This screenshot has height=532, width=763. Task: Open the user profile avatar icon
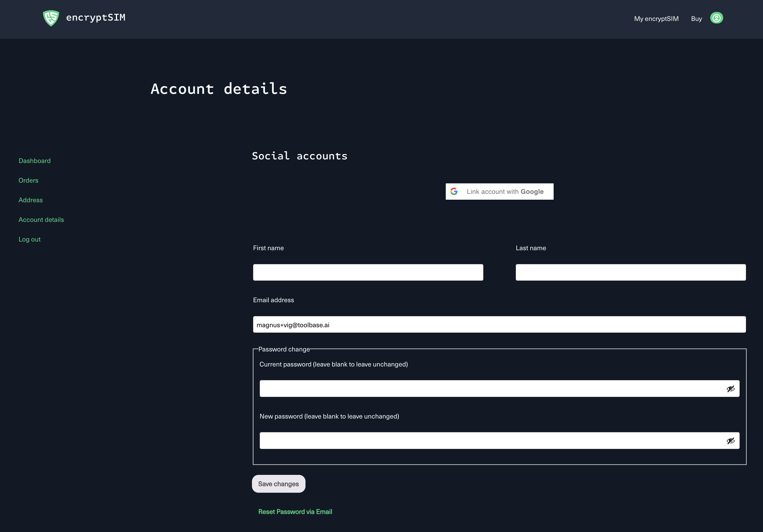tap(717, 18)
